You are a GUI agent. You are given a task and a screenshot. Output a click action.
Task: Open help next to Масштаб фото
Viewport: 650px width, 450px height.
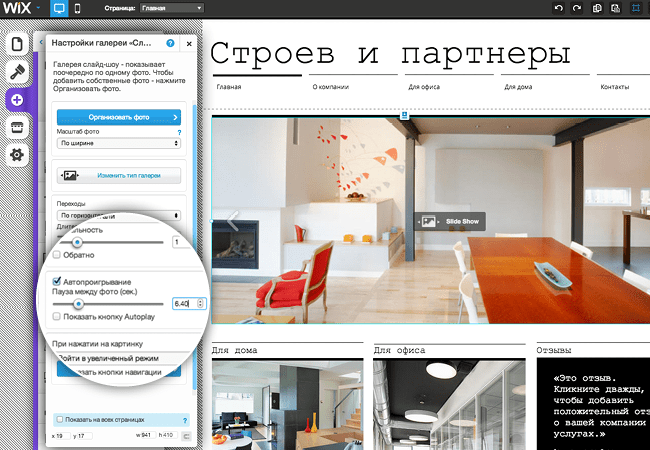[x=179, y=133]
